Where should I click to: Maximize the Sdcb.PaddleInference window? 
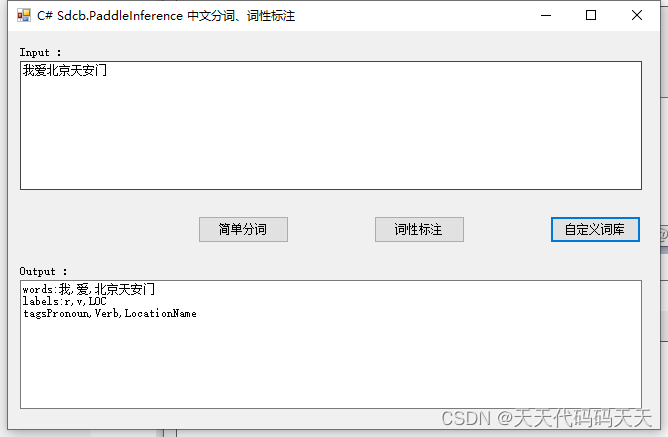591,16
